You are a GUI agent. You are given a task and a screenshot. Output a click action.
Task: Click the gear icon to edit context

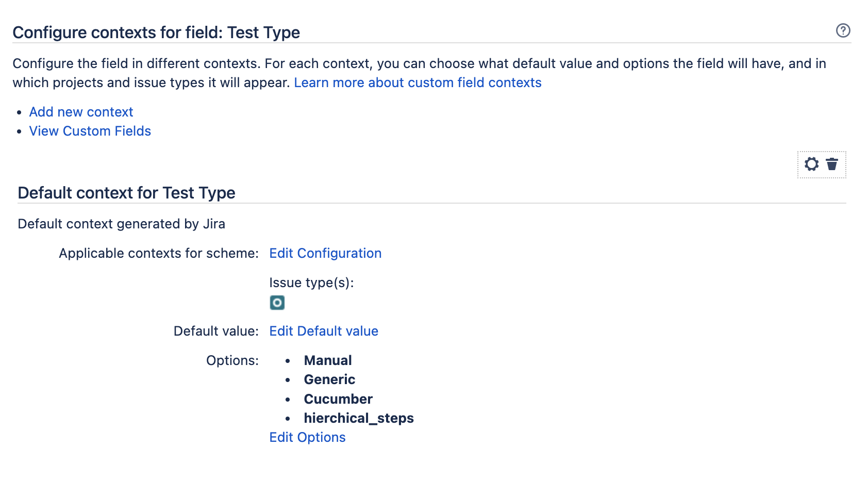pyautogui.click(x=811, y=164)
